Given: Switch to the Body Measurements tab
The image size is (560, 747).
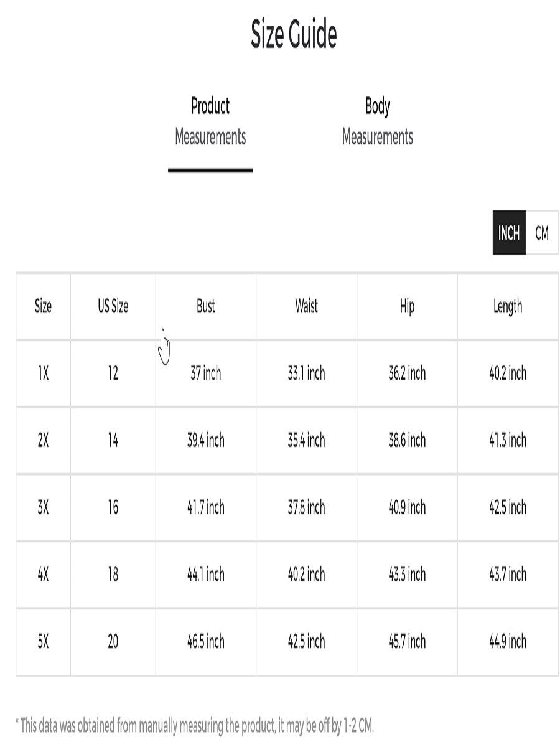Looking at the screenshot, I should coord(377,121).
